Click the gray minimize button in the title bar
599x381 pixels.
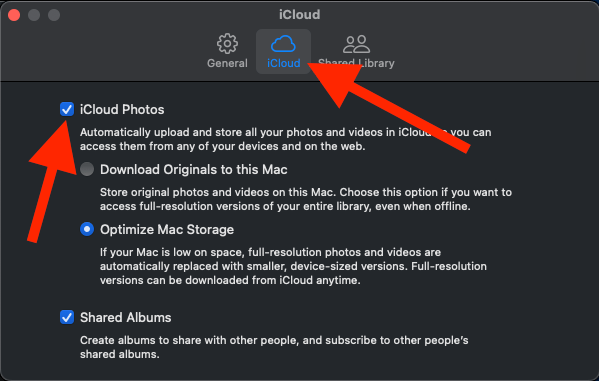click(x=34, y=15)
